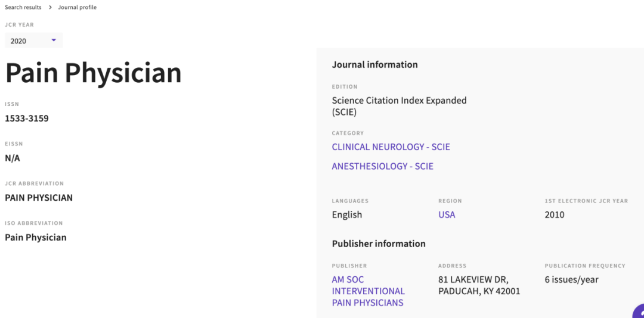Click the ISO abbreviation Pain Physician
Viewport: 644px width, 318px height.
click(x=36, y=238)
